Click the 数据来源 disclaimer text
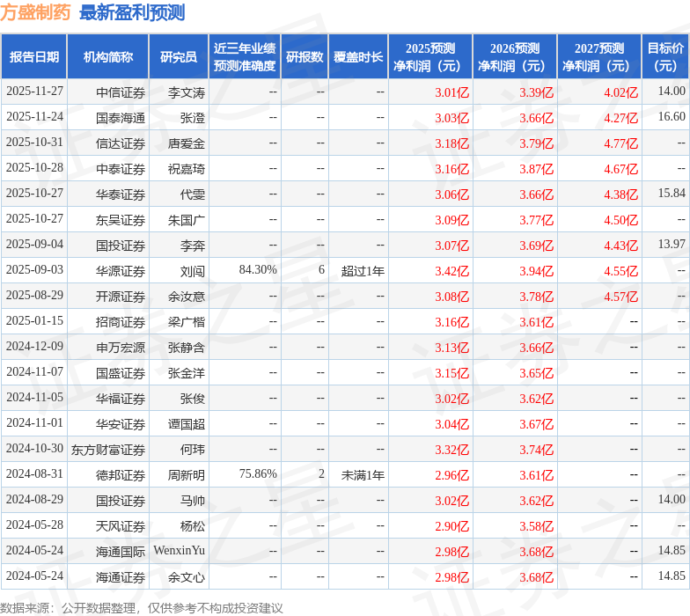Screen dimensions: 690x616 [x=141, y=609]
